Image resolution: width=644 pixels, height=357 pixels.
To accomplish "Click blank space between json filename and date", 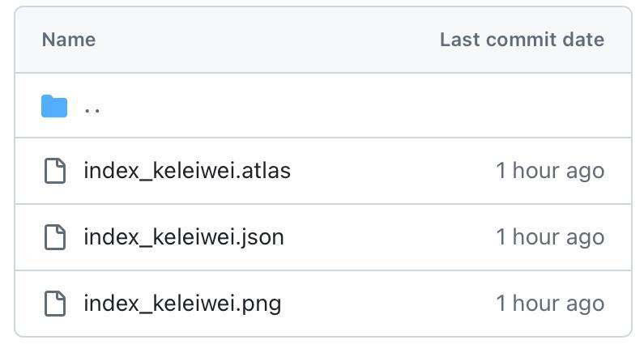I will 389,237.
